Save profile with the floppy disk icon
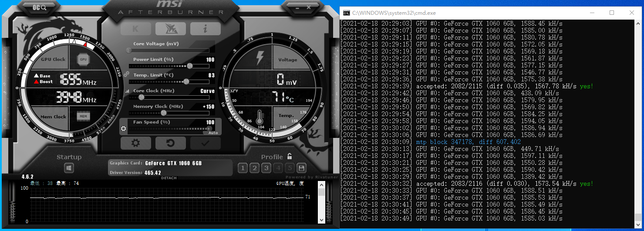This screenshot has width=644, height=231. pos(301,168)
